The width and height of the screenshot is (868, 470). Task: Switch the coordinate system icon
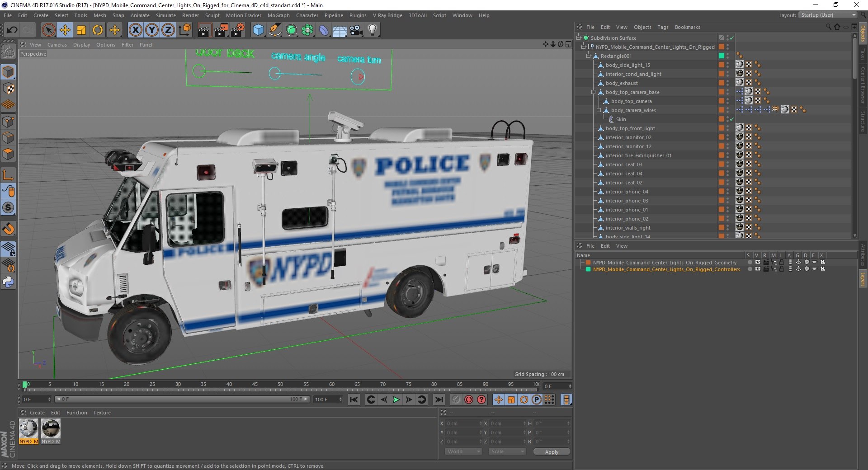click(185, 30)
